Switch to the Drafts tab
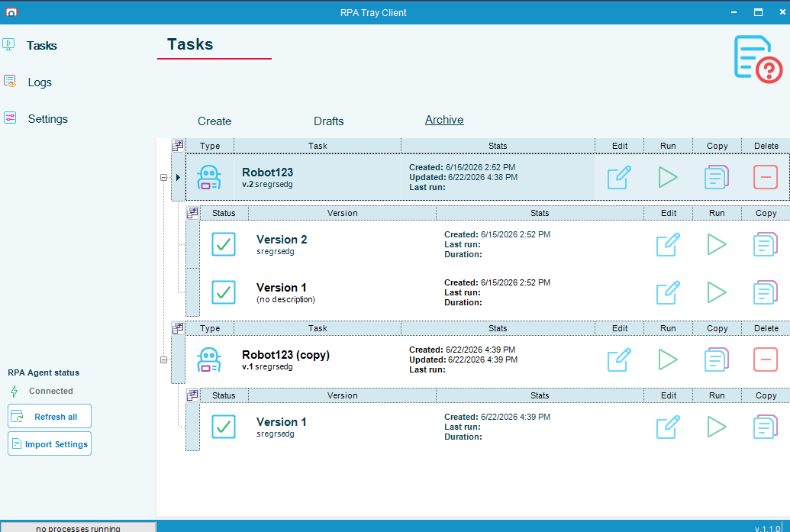 [328, 121]
